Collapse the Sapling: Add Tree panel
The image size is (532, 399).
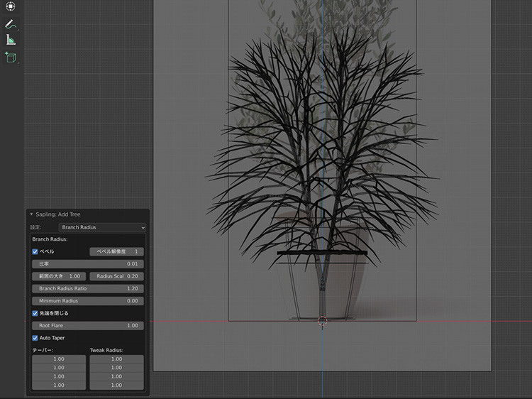click(x=31, y=214)
